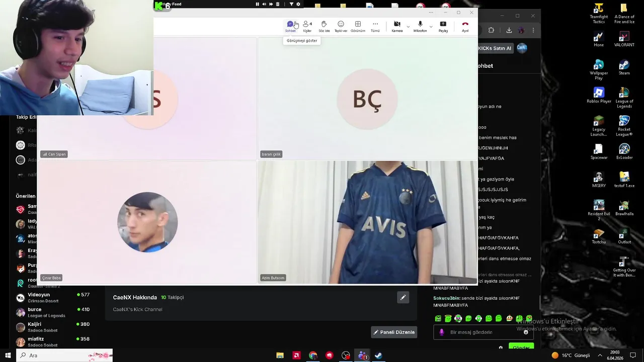Click the 10 Takipçi follower count
The image size is (644, 362).
tap(172, 298)
